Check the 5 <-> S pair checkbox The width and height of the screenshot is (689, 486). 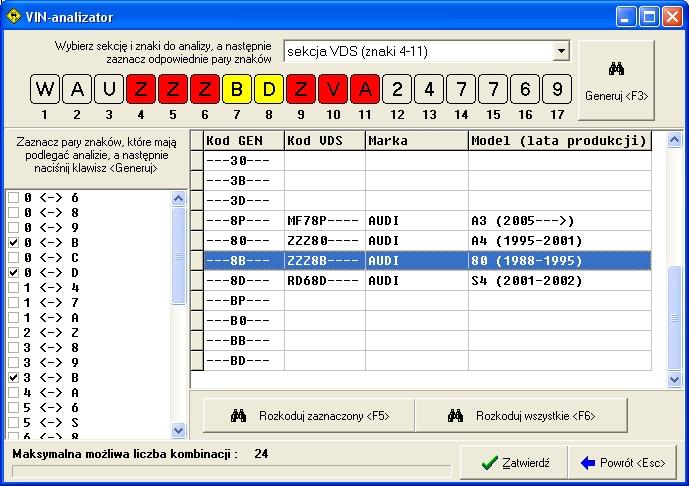[x=14, y=422]
